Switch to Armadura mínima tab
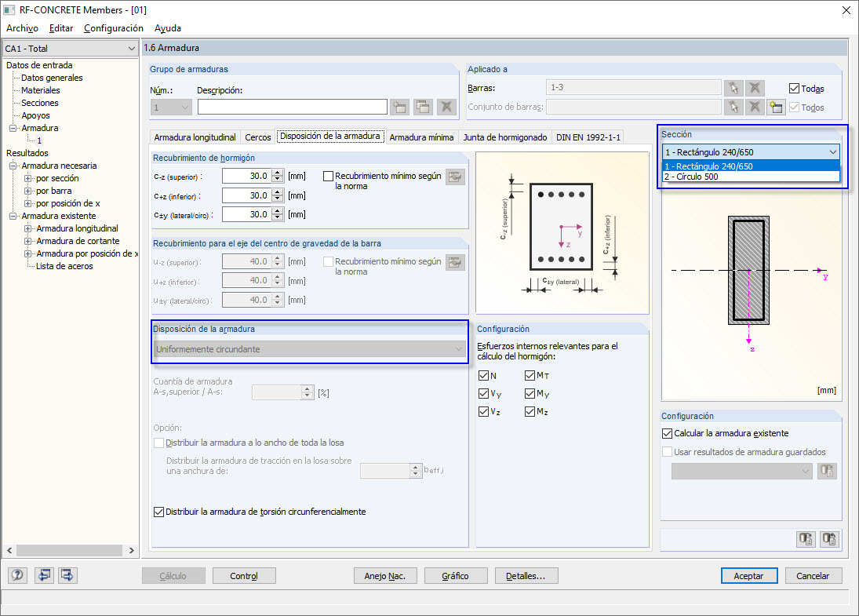Screen dimensions: 859x616 coord(421,137)
